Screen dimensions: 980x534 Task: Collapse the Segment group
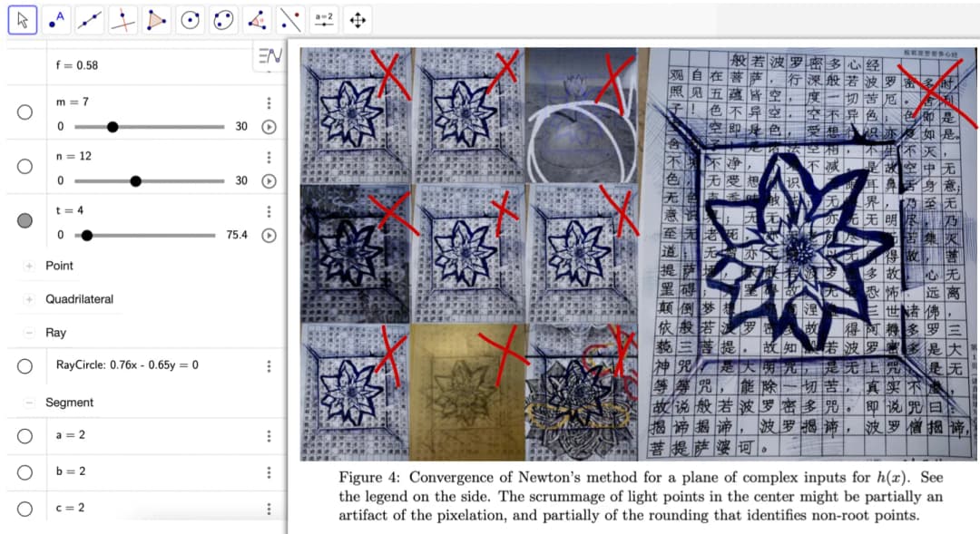click(29, 403)
